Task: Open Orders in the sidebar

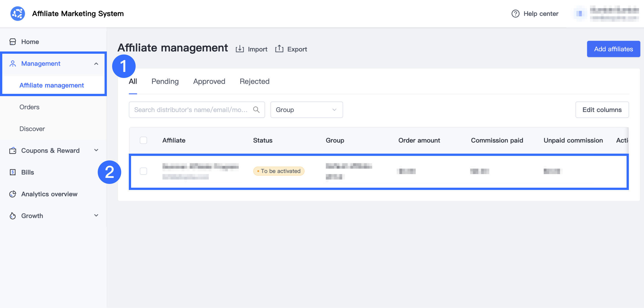Action: point(29,107)
